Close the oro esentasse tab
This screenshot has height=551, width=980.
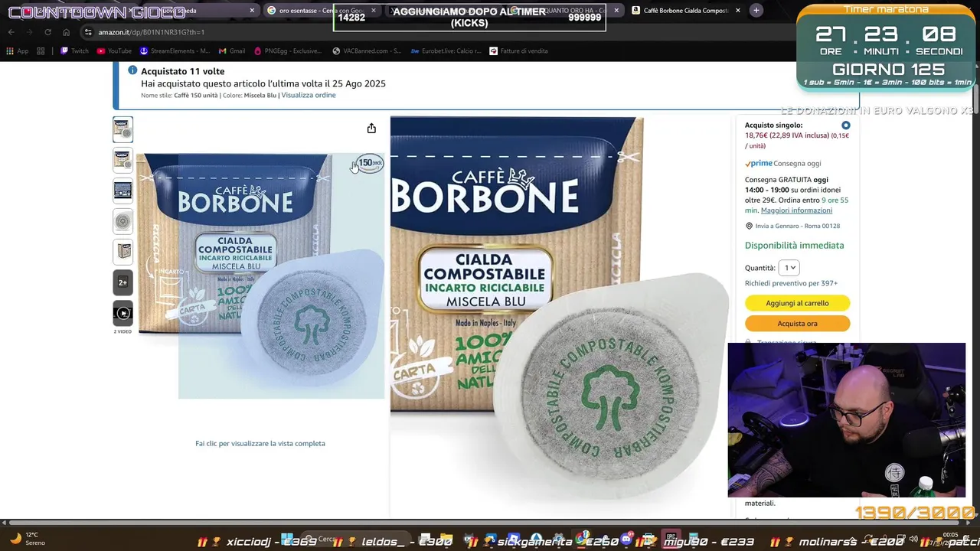coord(373,11)
